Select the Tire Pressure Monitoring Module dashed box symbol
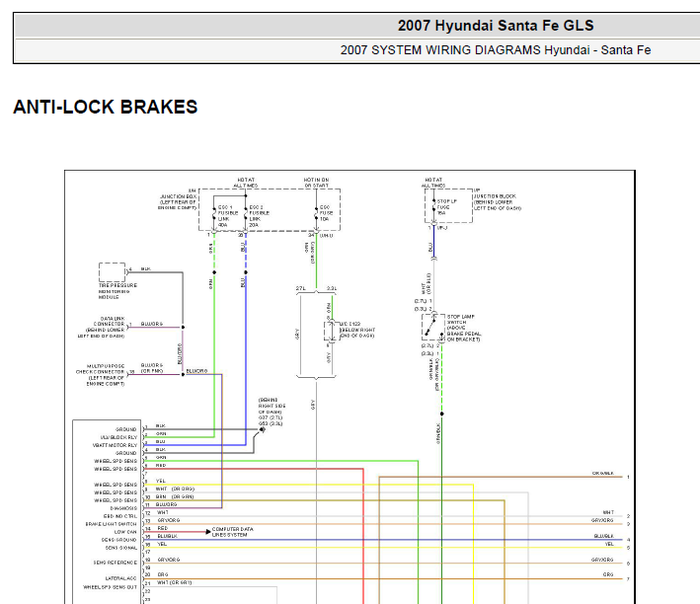 pyautogui.click(x=112, y=272)
